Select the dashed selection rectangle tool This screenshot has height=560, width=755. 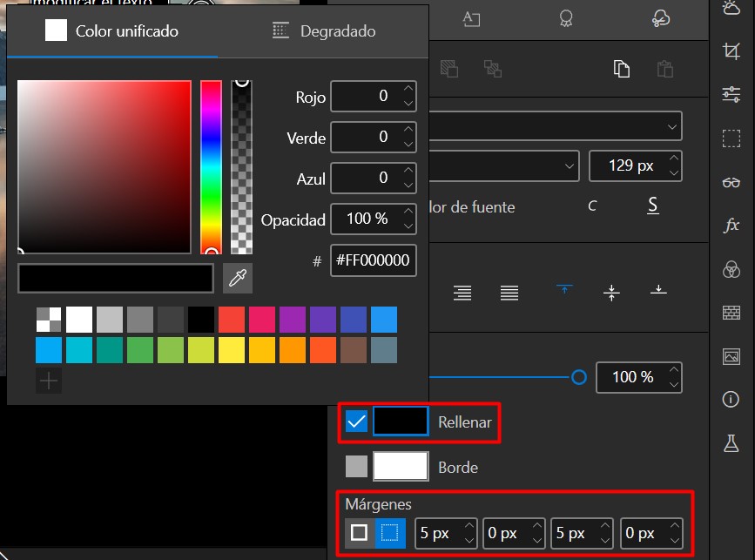[x=731, y=138]
